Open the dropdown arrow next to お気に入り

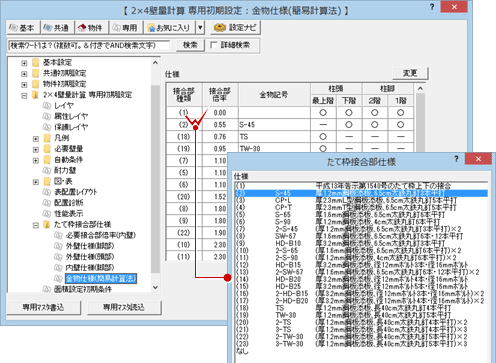point(200,28)
